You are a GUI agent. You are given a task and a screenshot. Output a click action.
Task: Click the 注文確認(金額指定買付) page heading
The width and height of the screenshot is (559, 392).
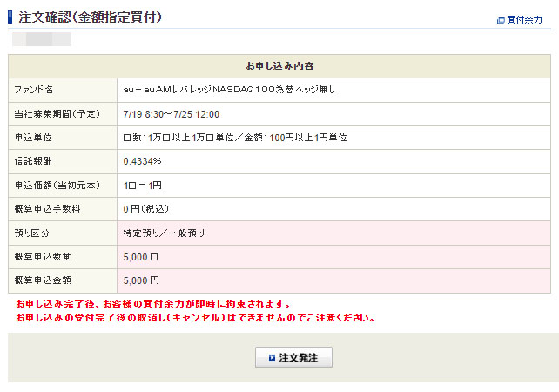coord(89,17)
